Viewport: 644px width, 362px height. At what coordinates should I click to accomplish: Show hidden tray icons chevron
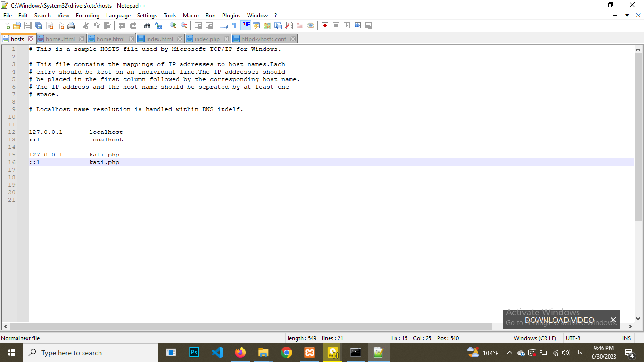pos(510,353)
